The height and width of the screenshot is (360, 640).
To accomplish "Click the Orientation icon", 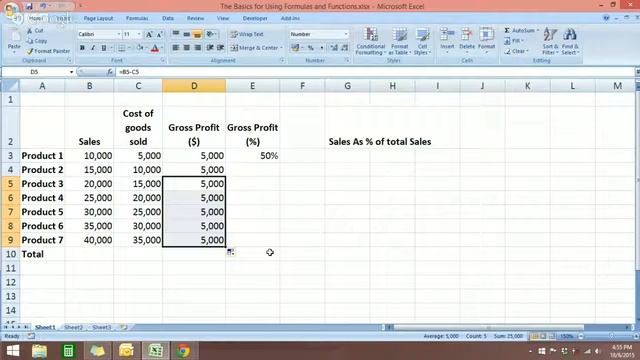I will pos(211,34).
